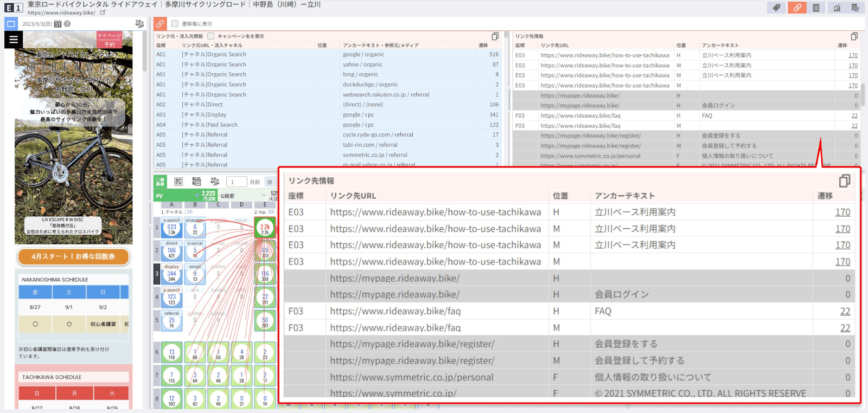This screenshot has width=868, height=413.
Task: Click the tabi-rin.com / referral row
Action: (328, 145)
